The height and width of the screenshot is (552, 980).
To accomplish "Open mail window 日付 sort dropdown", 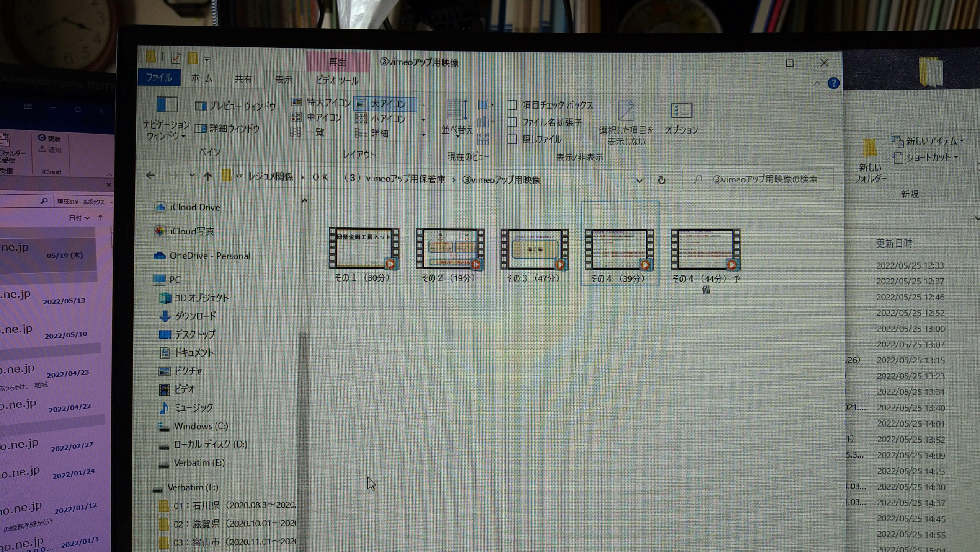I will point(79,218).
